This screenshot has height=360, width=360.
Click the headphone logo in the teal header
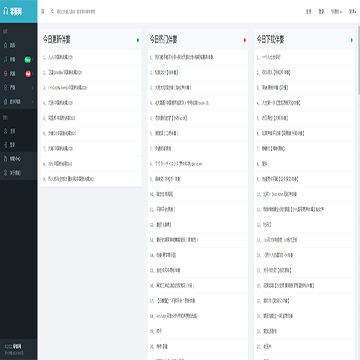point(5,11)
